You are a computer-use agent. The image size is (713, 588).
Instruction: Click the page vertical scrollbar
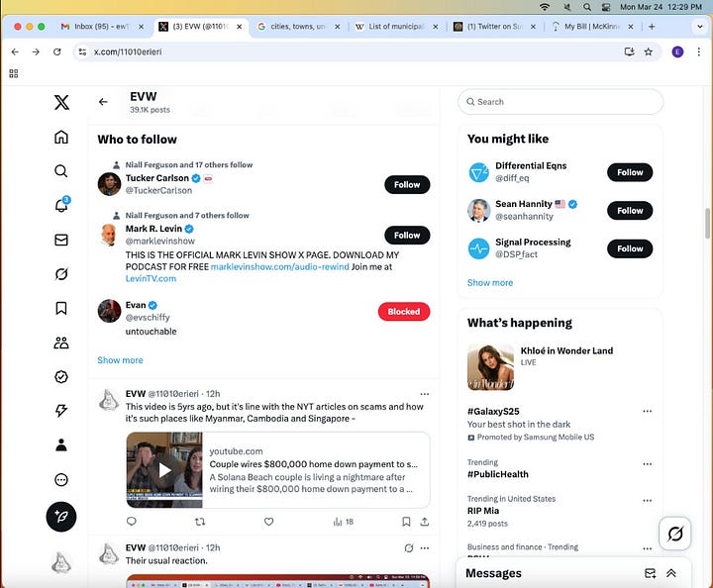point(707,223)
